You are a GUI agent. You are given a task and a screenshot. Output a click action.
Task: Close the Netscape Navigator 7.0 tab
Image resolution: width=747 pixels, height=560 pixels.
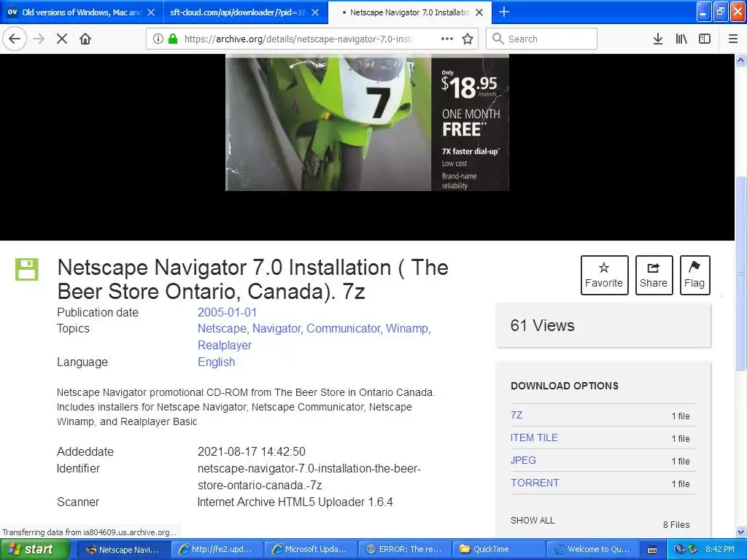tap(480, 12)
